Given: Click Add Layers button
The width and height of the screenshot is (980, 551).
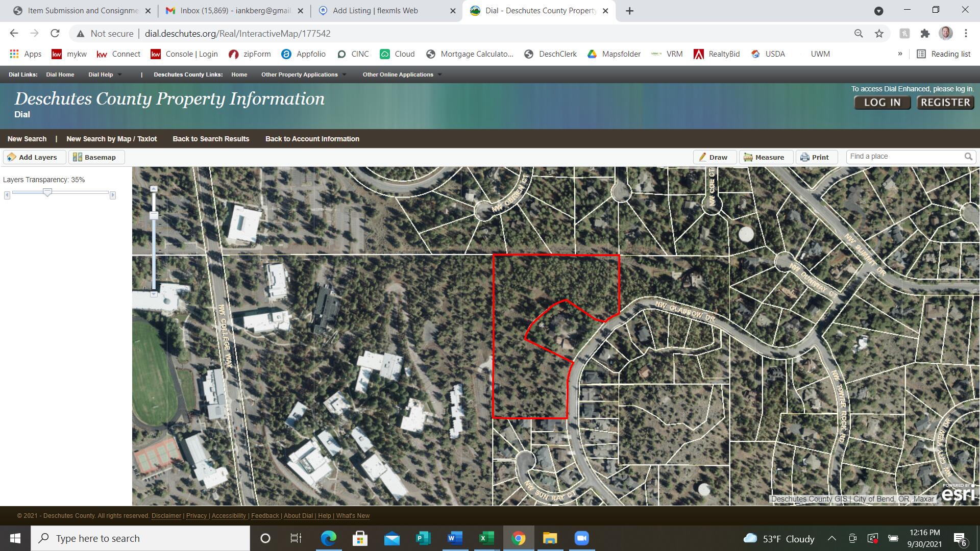Looking at the screenshot, I should pos(33,157).
